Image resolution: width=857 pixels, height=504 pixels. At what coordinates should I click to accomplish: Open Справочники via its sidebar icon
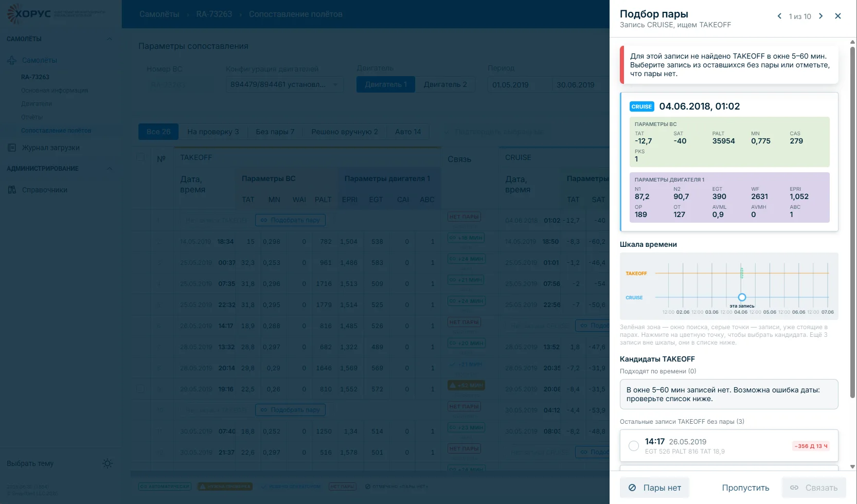click(x=12, y=190)
